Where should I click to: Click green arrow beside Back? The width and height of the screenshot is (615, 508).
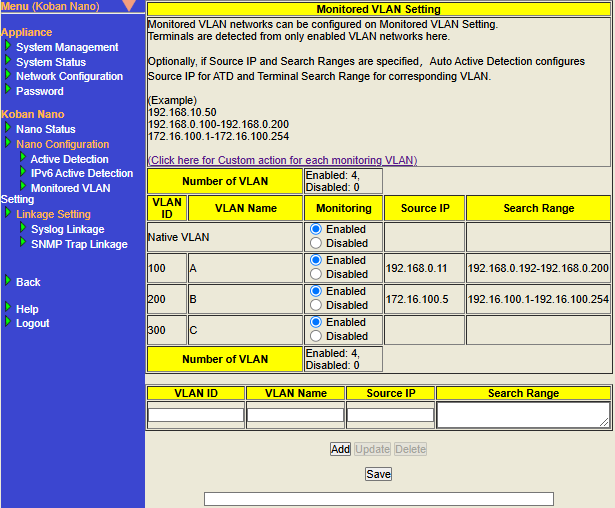(8, 281)
